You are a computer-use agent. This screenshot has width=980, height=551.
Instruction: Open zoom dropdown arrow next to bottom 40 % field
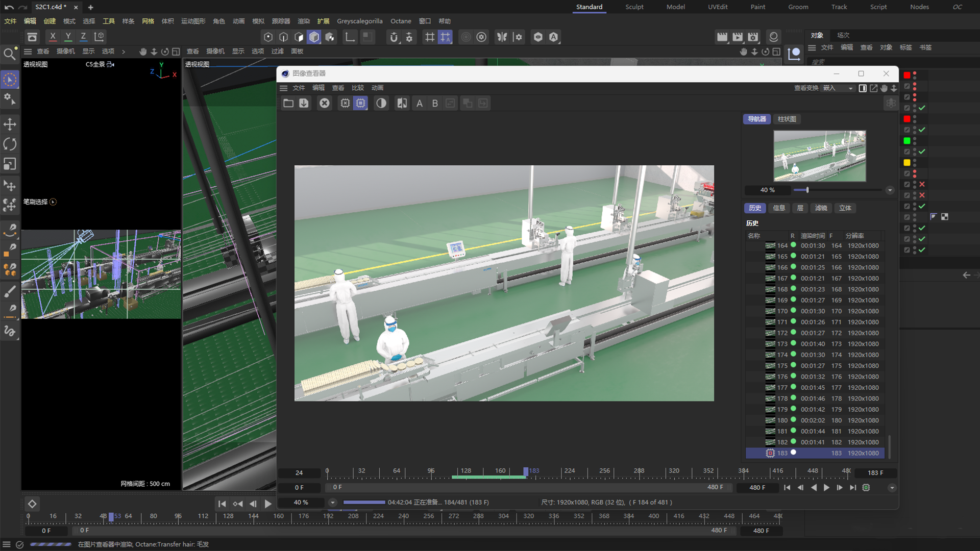333,503
